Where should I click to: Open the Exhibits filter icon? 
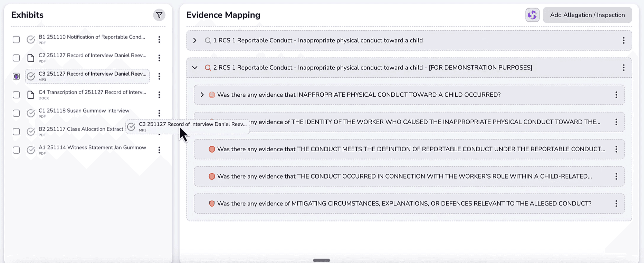(159, 15)
